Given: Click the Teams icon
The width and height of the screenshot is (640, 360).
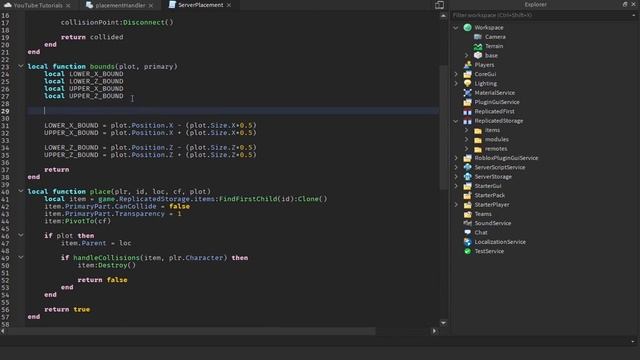Looking at the screenshot, I should [x=467, y=214].
